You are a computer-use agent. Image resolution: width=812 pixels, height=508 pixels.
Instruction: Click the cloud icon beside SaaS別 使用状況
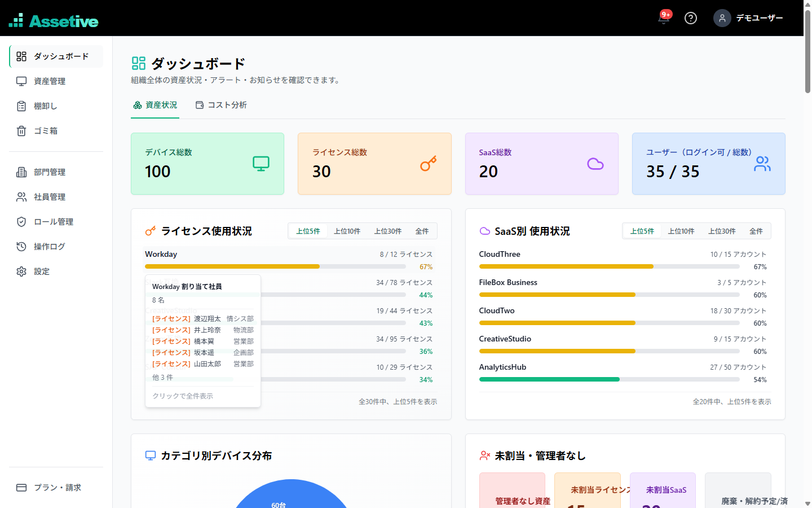coord(485,231)
